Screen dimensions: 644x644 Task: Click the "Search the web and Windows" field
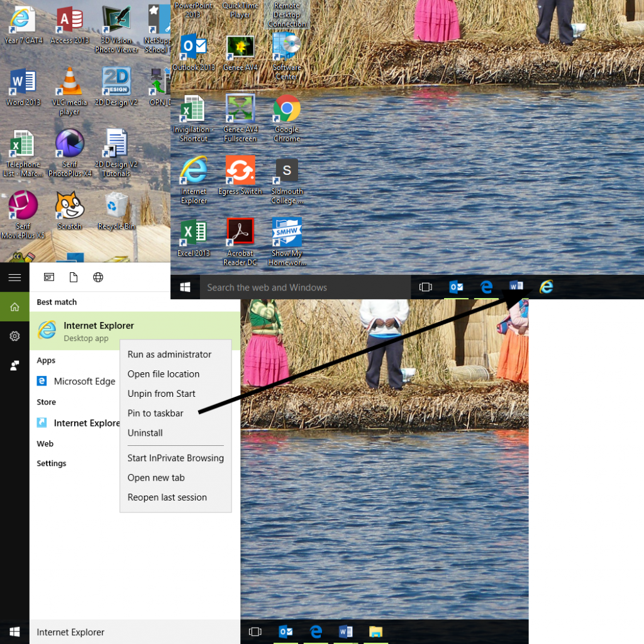pyautogui.click(x=296, y=287)
